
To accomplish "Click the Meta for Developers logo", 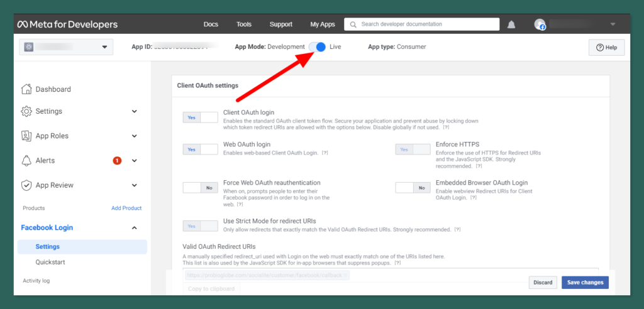I will coord(67,24).
